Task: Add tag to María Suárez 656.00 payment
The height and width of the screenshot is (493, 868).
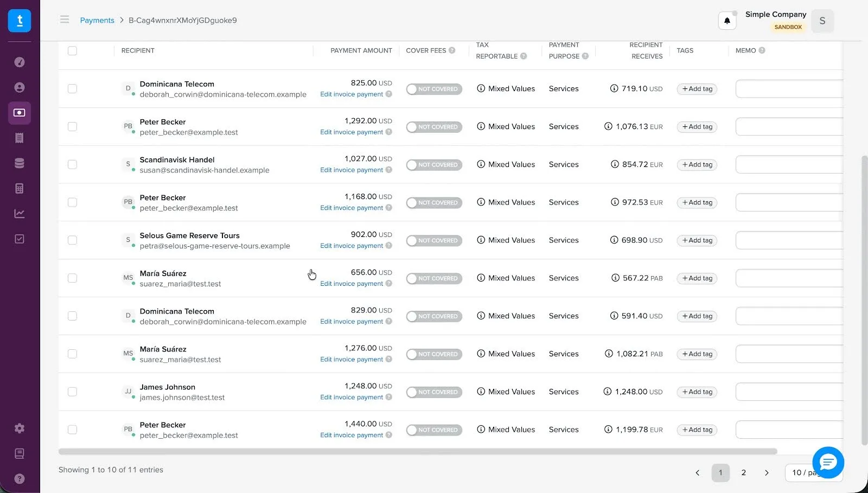Action: click(x=697, y=278)
